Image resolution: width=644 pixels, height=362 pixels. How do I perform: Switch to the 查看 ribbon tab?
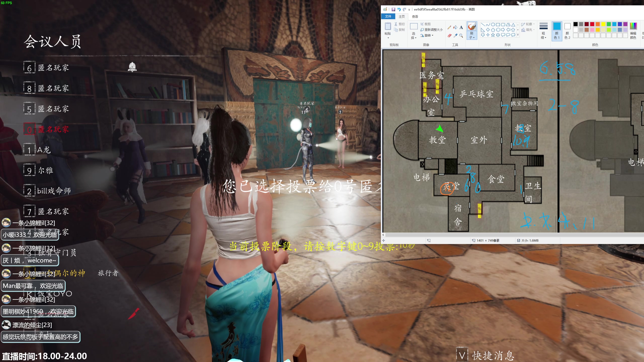(x=415, y=16)
